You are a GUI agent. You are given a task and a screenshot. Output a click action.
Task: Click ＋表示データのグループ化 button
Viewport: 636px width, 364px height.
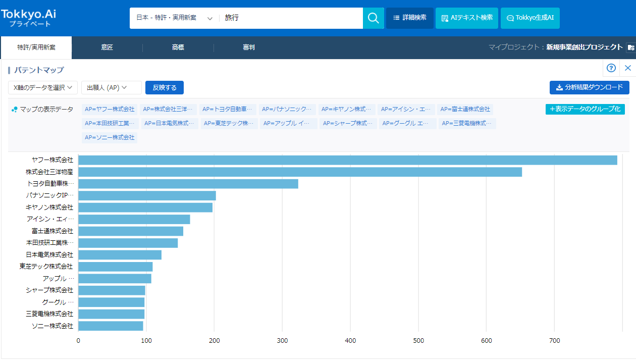coord(585,109)
